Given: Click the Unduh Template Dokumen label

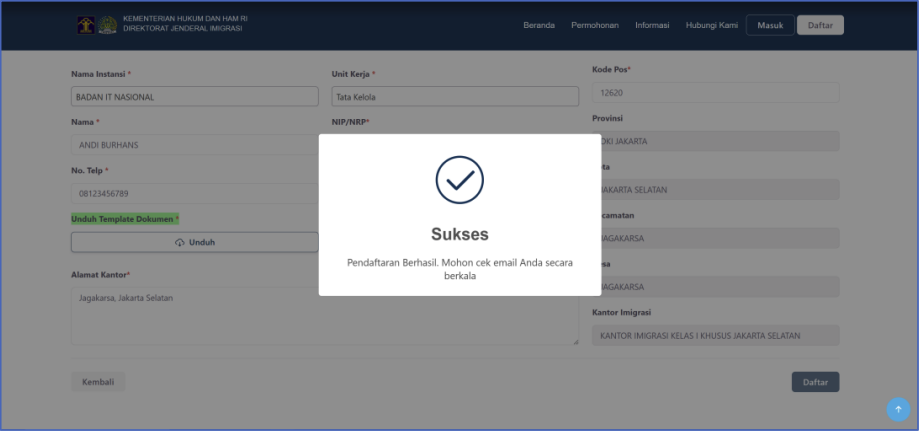Looking at the screenshot, I should click(x=125, y=219).
